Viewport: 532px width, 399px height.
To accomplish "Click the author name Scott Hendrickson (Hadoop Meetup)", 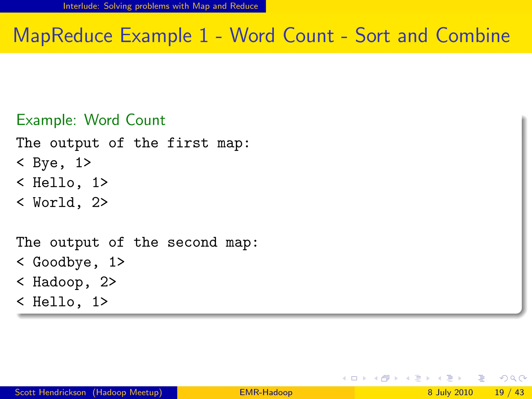I will pos(89,392).
